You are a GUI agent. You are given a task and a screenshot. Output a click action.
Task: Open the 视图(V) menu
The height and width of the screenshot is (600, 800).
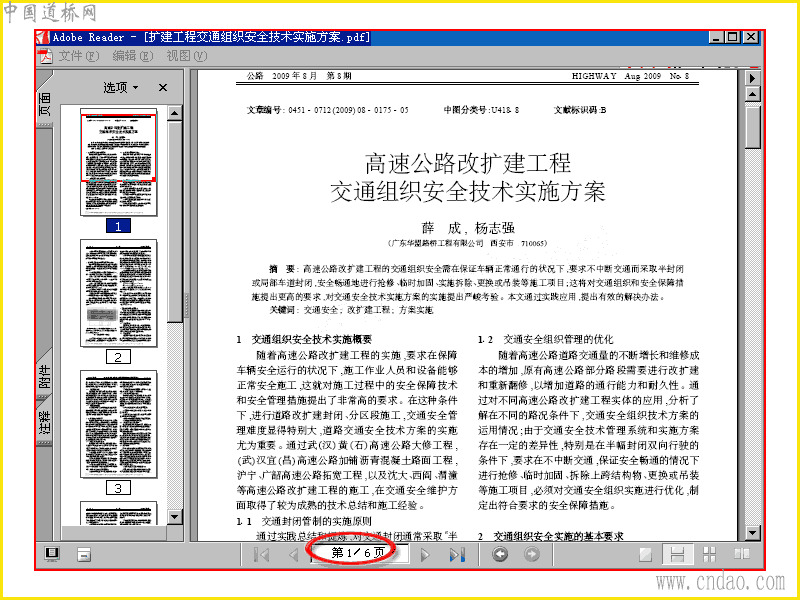click(x=187, y=56)
